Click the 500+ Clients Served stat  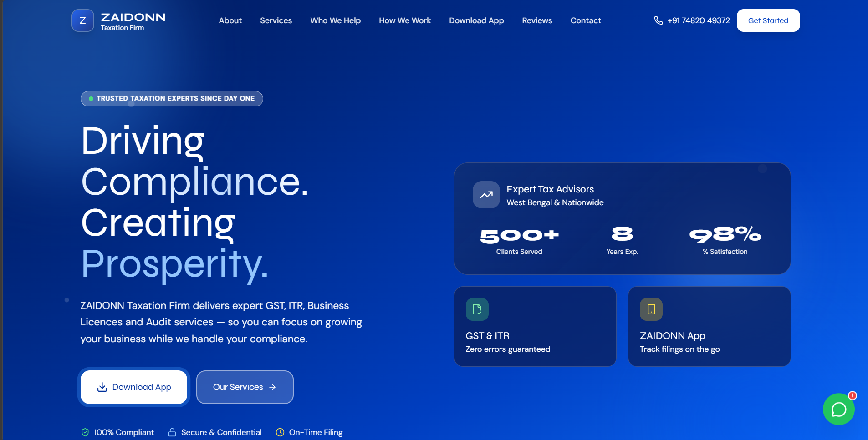coord(519,240)
